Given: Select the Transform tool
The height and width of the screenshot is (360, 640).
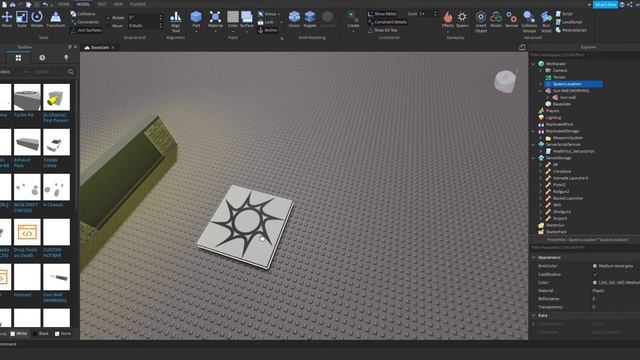Looking at the screenshot, I should tap(56, 19).
